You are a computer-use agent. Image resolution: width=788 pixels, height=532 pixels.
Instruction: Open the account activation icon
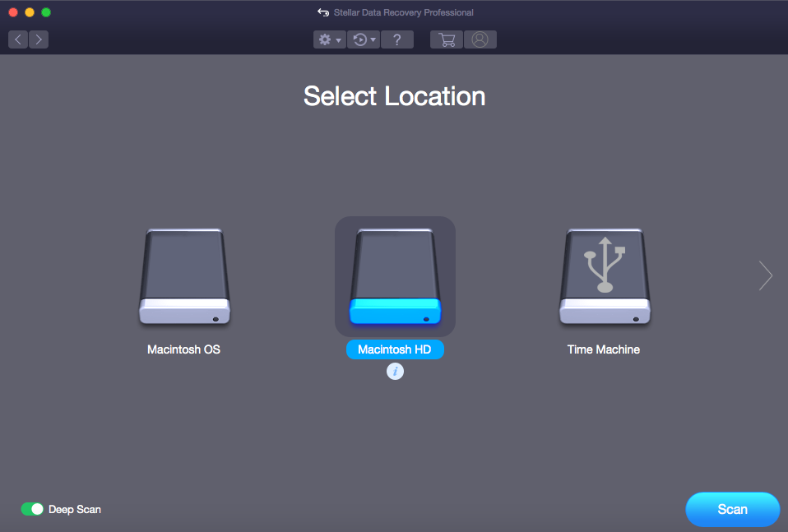(480, 39)
